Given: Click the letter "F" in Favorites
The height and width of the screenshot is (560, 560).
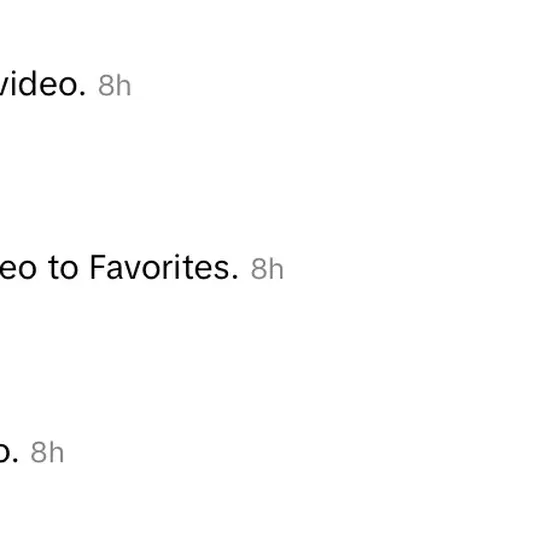Looking at the screenshot, I should (98, 267).
